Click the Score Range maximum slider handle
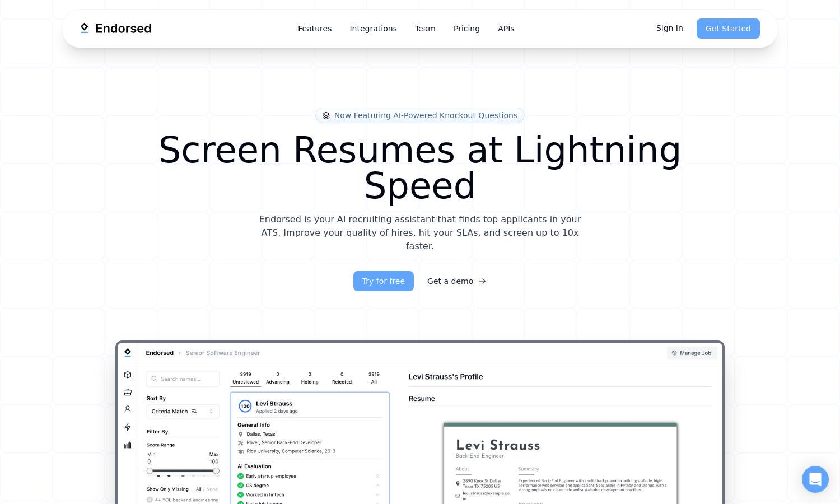840x504 pixels. [x=216, y=471]
